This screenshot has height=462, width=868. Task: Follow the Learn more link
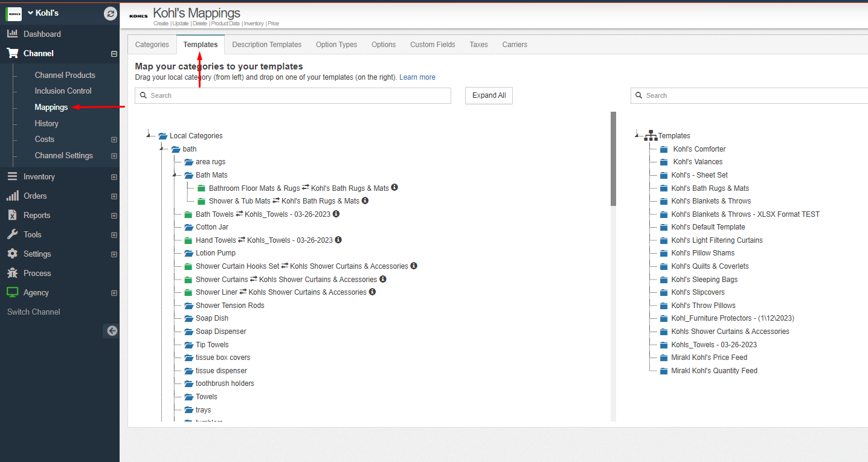pyautogui.click(x=417, y=77)
